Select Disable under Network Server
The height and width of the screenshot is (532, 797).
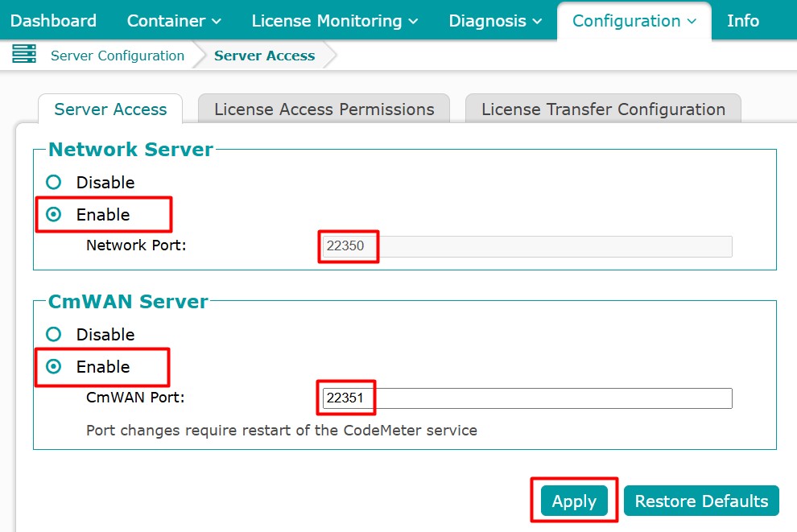54,183
